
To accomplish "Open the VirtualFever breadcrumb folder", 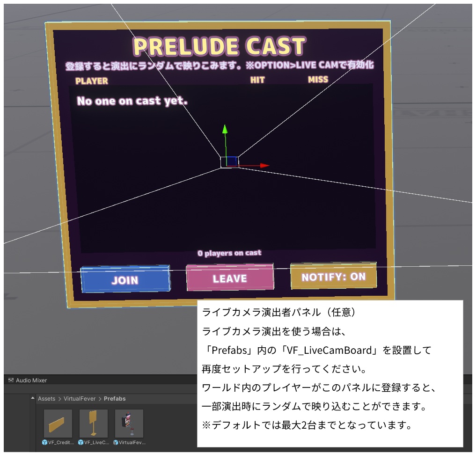I will [x=80, y=399].
